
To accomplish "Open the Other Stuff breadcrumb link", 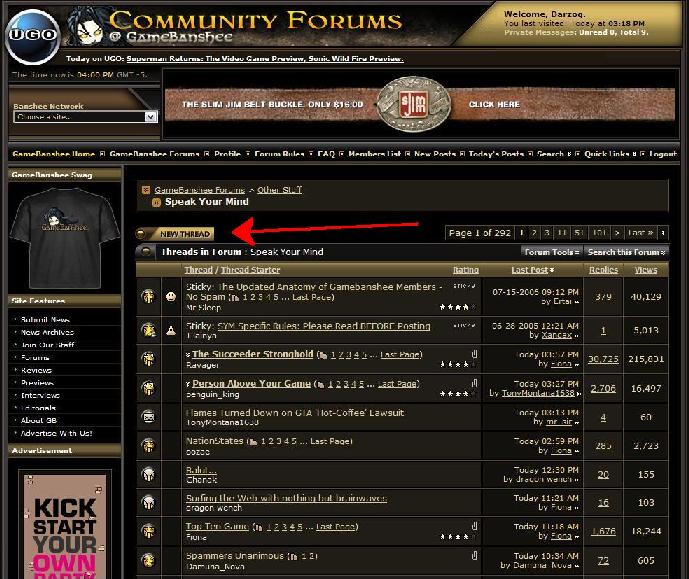I will pos(279,190).
